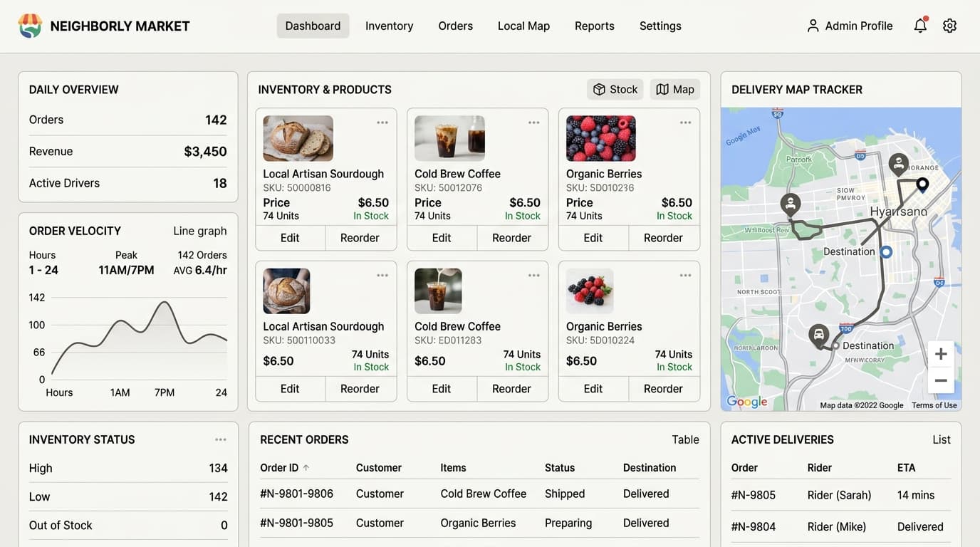Select delivery #N-9805 Rider (Sarah) row
Viewport: 980px width, 547px height.
[x=841, y=495]
